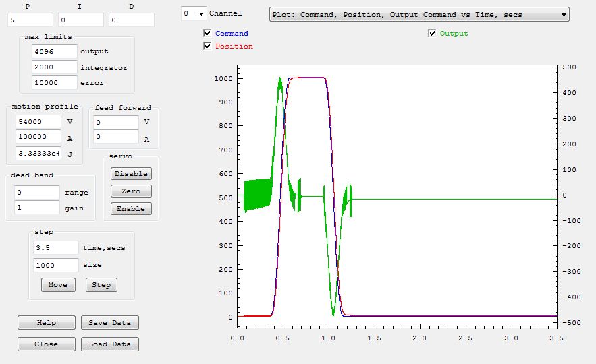Uncheck the Position plot checkbox
This screenshot has height=364, width=596.
click(207, 46)
